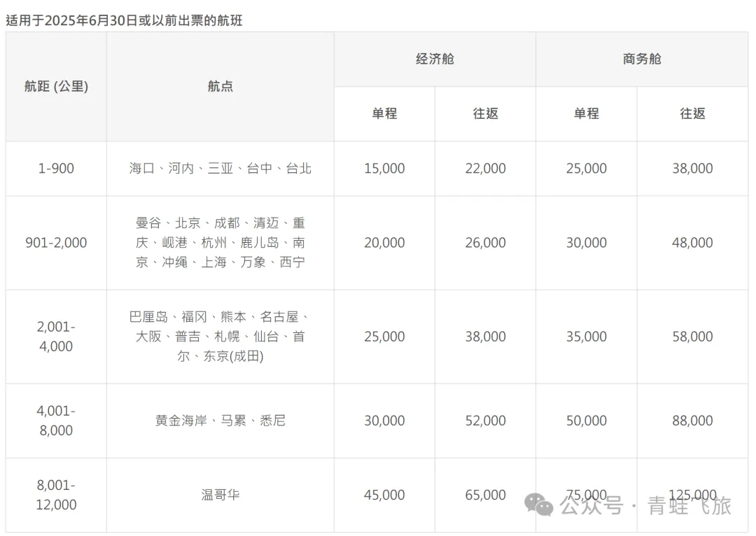Select the 黄金海岸、马累、悉尼 cell
756x536 pixels.
click(x=220, y=421)
